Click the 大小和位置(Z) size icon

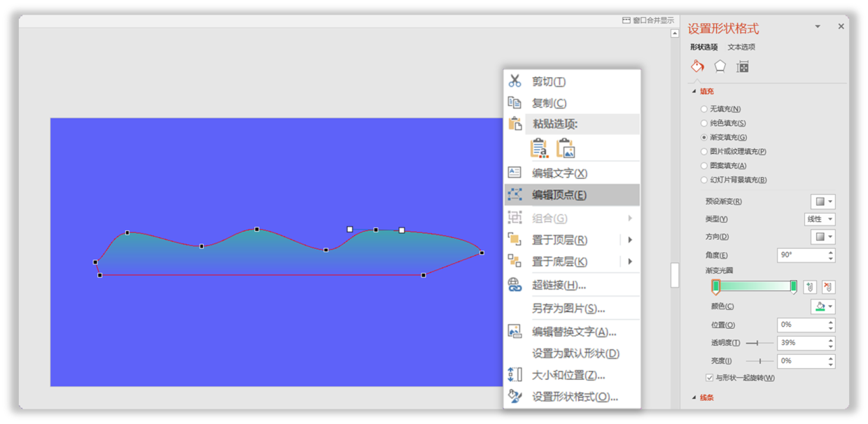click(x=515, y=374)
